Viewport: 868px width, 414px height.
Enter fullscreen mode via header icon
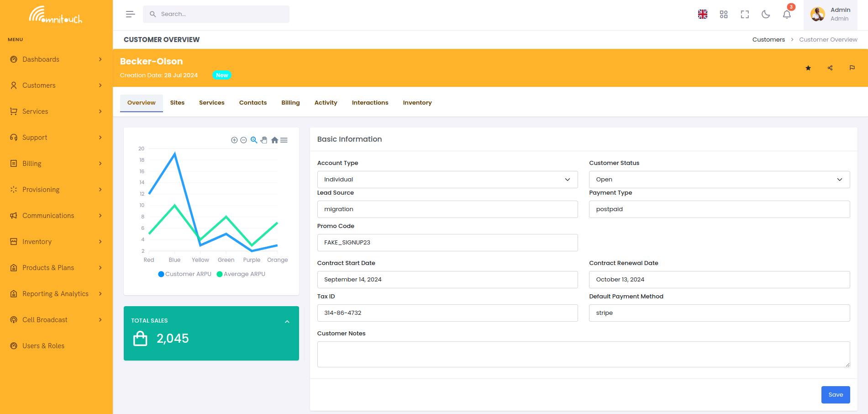[x=745, y=15]
